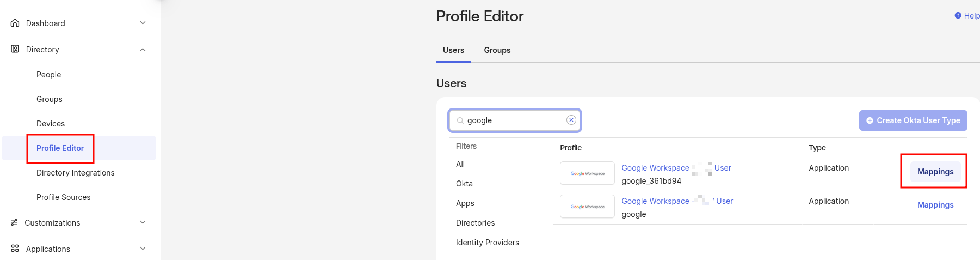980x260 pixels.
Task: Collapse the Directory section chevron
Action: click(x=143, y=50)
